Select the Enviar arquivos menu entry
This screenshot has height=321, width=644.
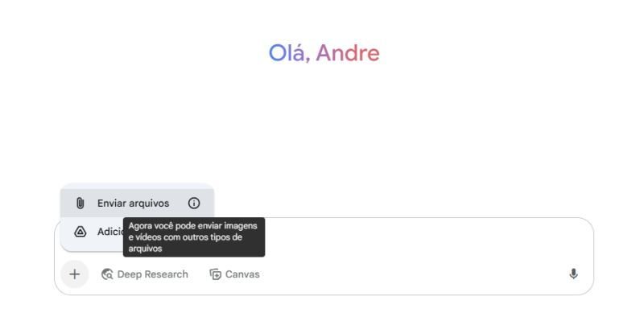[x=137, y=204]
